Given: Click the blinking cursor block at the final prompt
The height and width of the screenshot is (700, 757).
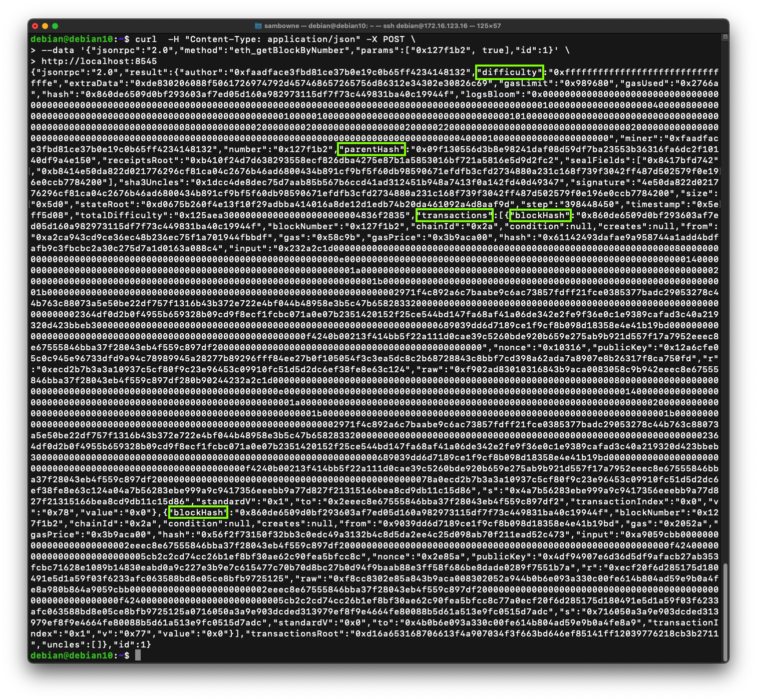Looking at the screenshot, I should [x=138, y=655].
